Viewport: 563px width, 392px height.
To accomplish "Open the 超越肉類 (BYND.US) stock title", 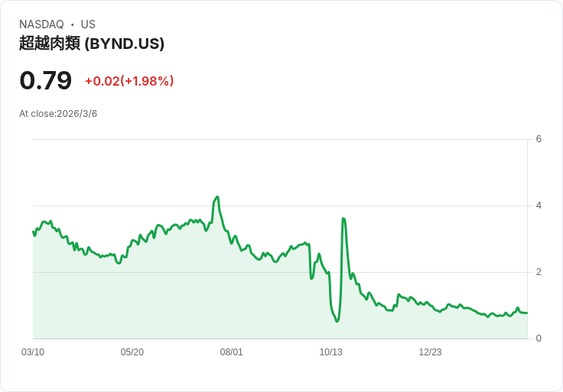I will pos(92,44).
